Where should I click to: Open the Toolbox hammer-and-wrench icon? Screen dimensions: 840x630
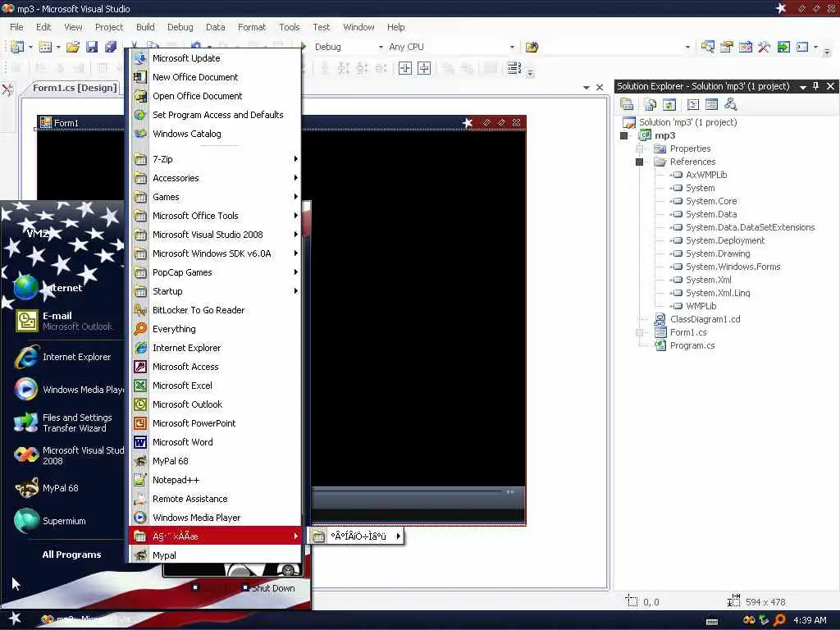pyautogui.click(x=764, y=47)
